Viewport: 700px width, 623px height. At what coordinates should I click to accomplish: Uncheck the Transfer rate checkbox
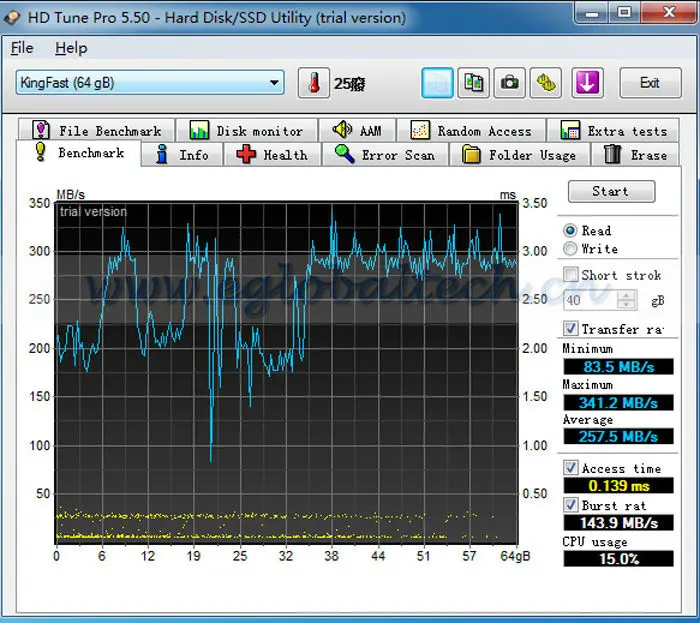point(571,329)
